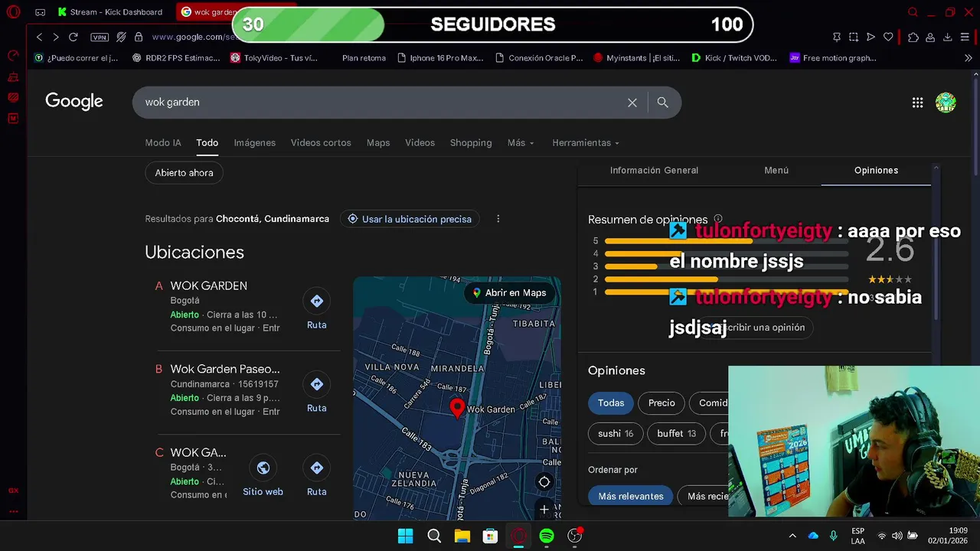This screenshot has width=980, height=551.
Task: Clear the search query with X
Action: [x=632, y=103]
